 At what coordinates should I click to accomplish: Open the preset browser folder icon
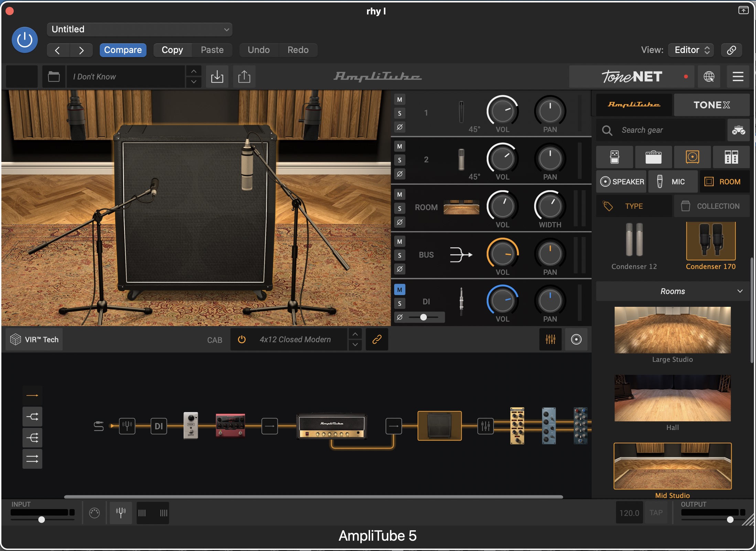(x=54, y=76)
